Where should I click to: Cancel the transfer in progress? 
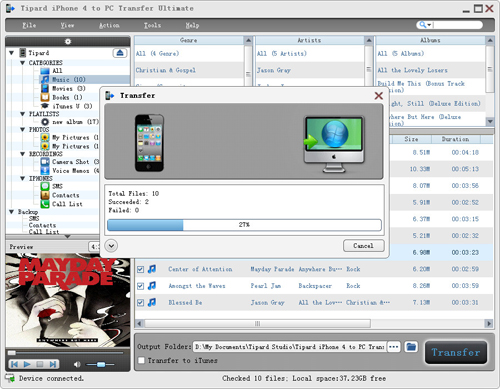364,246
